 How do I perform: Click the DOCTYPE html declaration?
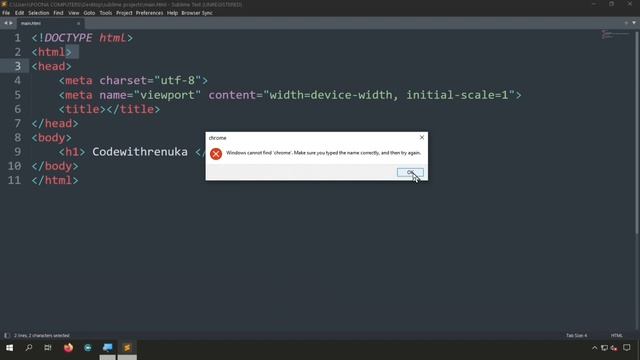82,38
